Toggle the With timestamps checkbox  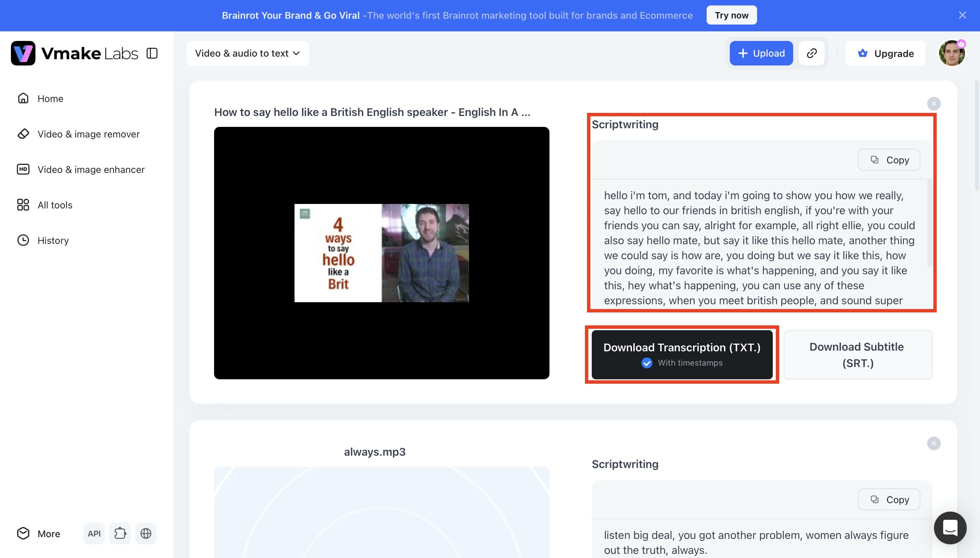[x=647, y=363]
